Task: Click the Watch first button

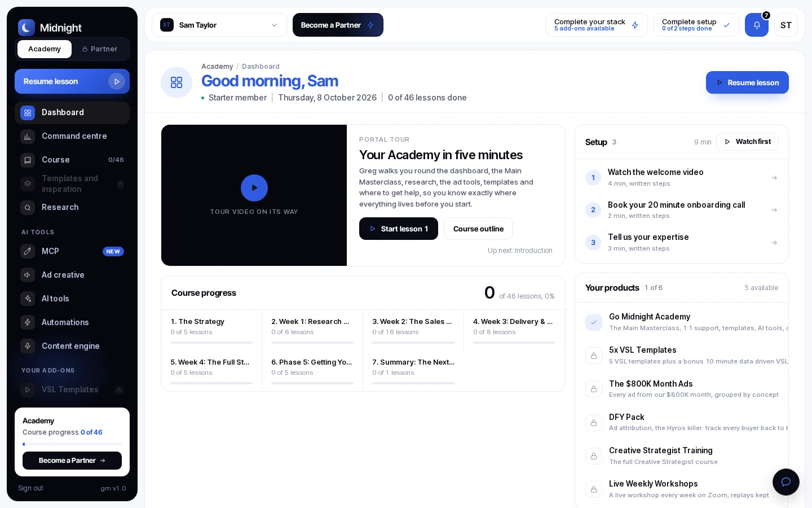Action: click(x=747, y=142)
